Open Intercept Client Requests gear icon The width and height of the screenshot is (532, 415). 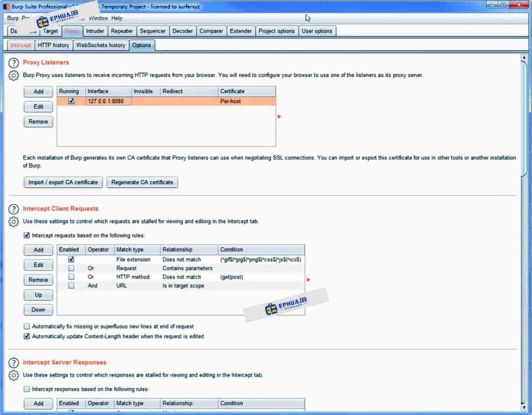coord(13,222)
